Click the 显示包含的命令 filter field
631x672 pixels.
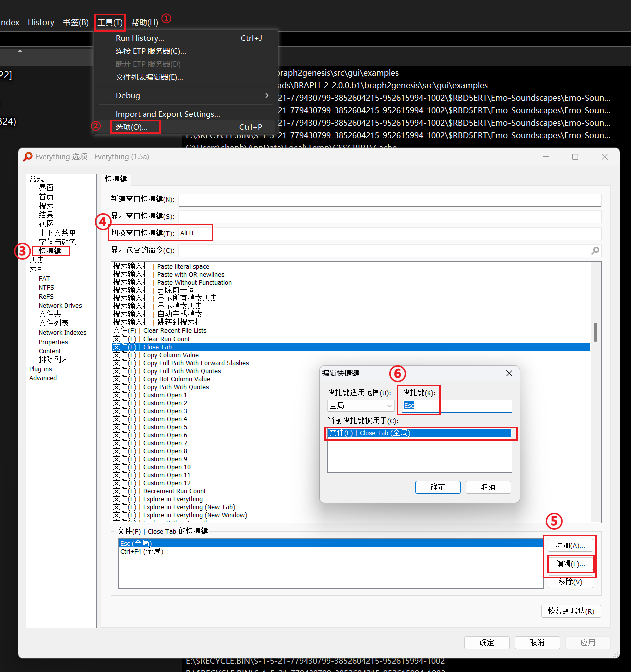390,250
